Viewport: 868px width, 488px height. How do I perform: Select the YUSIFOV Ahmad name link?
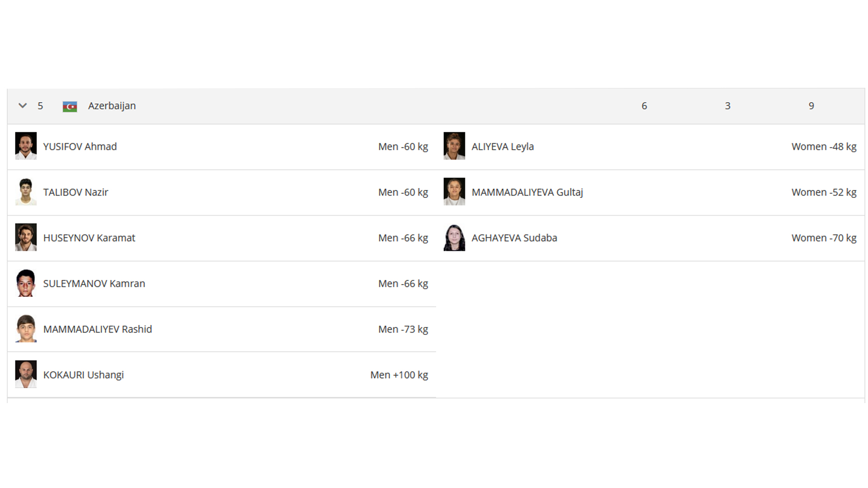pyautogui.click(x=80, y=146)
